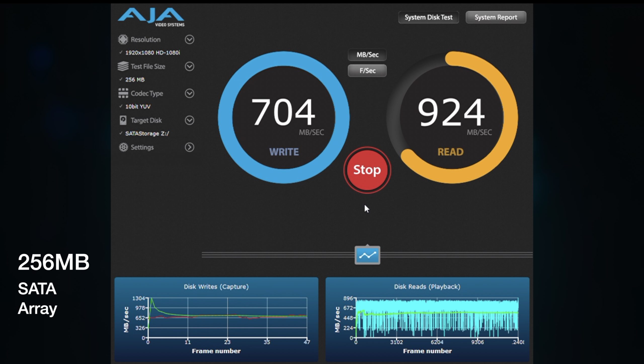
Task: Expand the Test File Size dropdown arrow
Action: tap(189, 66)
